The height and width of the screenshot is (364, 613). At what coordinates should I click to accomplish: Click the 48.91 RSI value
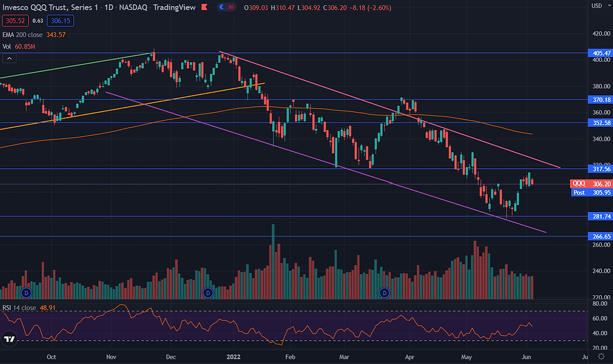click(x=48, y=308)
